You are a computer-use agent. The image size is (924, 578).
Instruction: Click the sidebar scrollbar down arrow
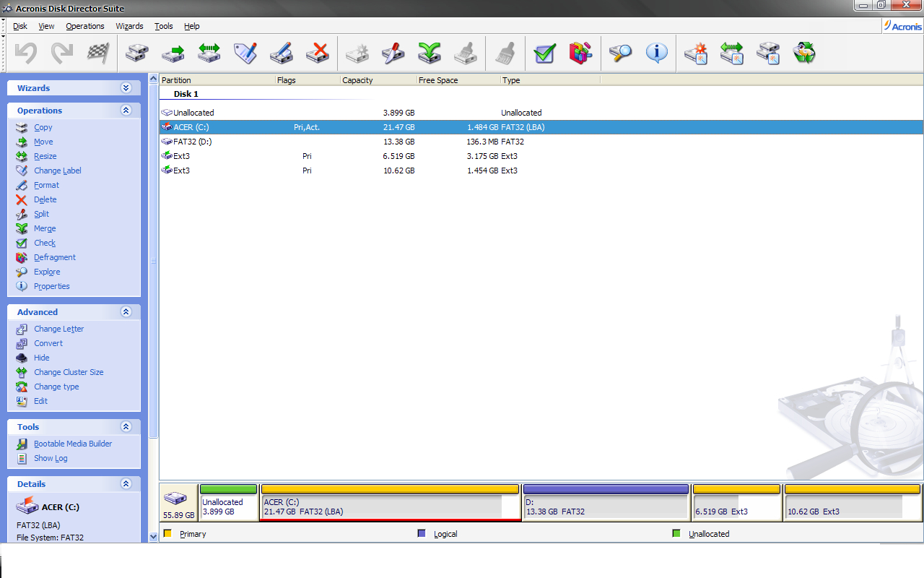(153, 537)
